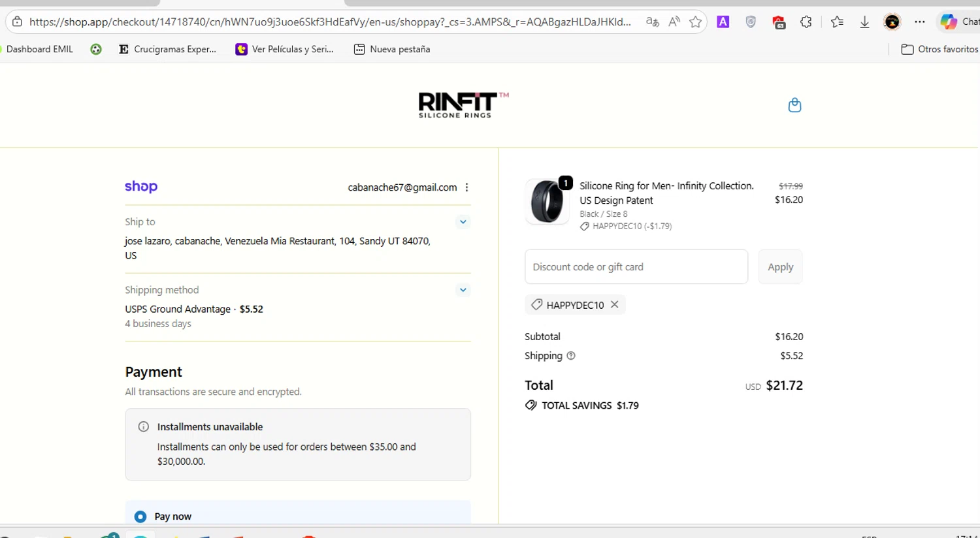The image size is (980, 538).
Task: Open the Copilot Chat button
Action: click(x=959, y=22)
